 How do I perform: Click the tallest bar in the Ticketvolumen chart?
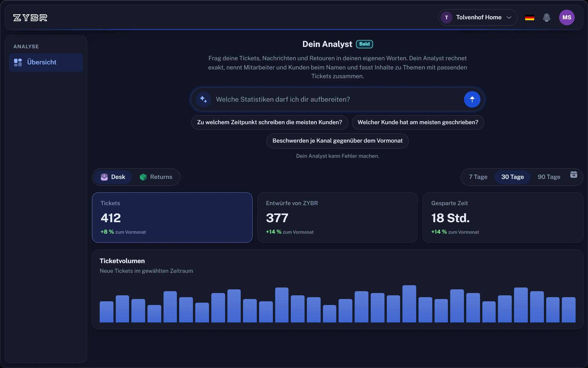409,304
